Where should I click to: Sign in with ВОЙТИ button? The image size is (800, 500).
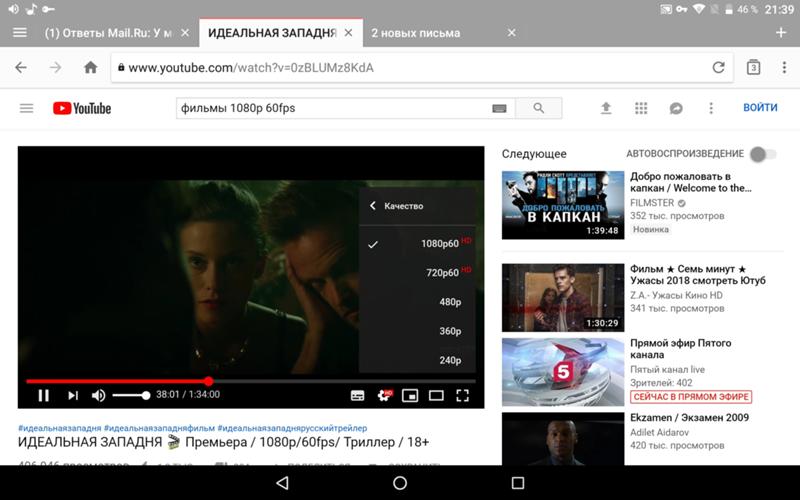click(760, 108)
